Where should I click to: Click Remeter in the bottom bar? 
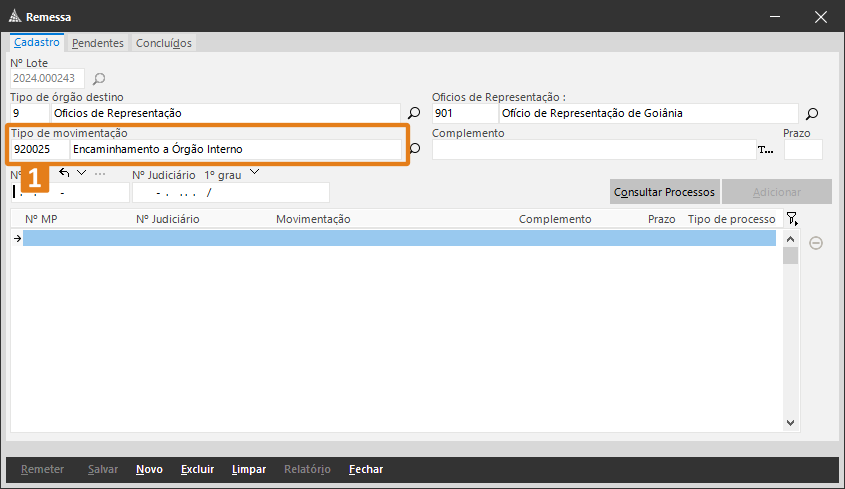pyautogui.click(x=43, y=470)
